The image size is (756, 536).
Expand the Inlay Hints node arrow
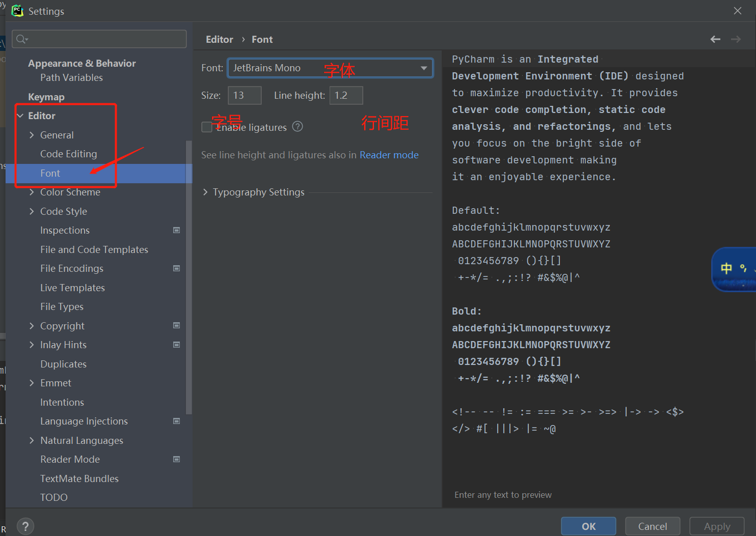point(32,345)
